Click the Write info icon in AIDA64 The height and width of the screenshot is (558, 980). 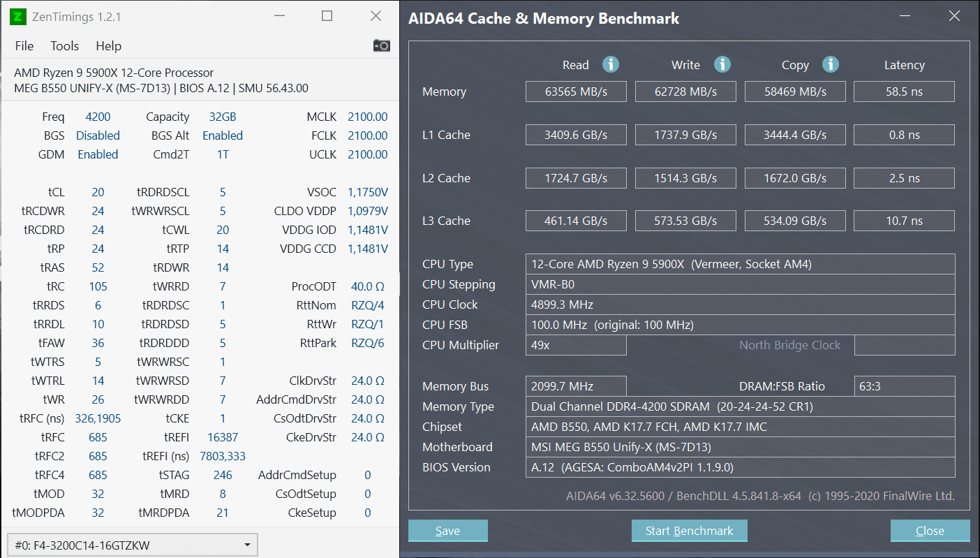tap(722, 64)
